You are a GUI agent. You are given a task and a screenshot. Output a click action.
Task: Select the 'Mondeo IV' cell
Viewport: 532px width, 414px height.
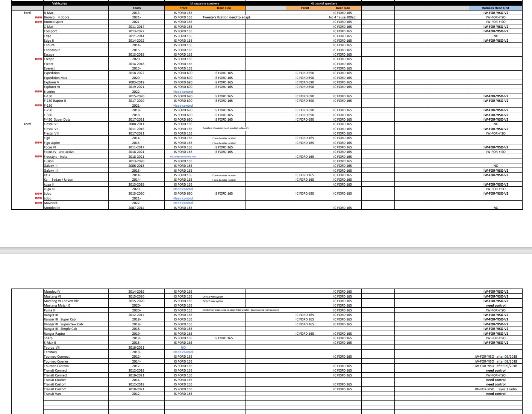[76, 292]
